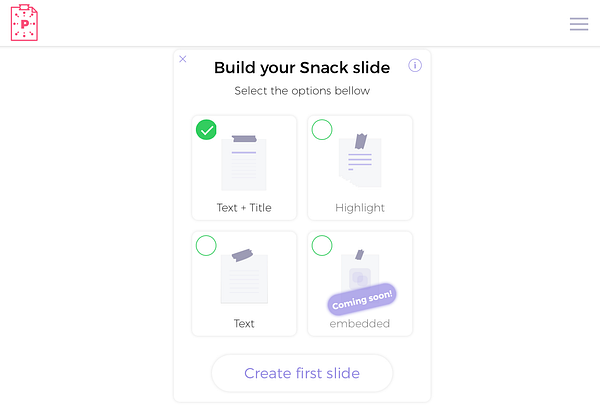
Task: Select the embedded option radio circle
Action: click(322, 246)
